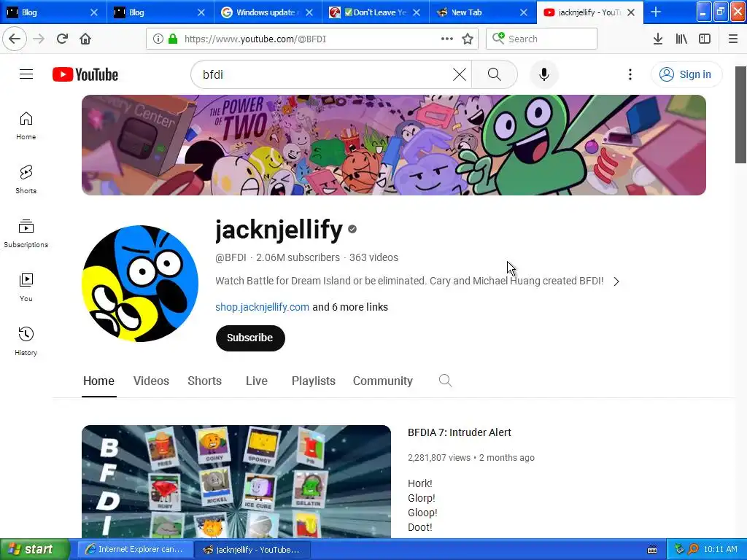Show the 6 more links

tap(350, 307)
